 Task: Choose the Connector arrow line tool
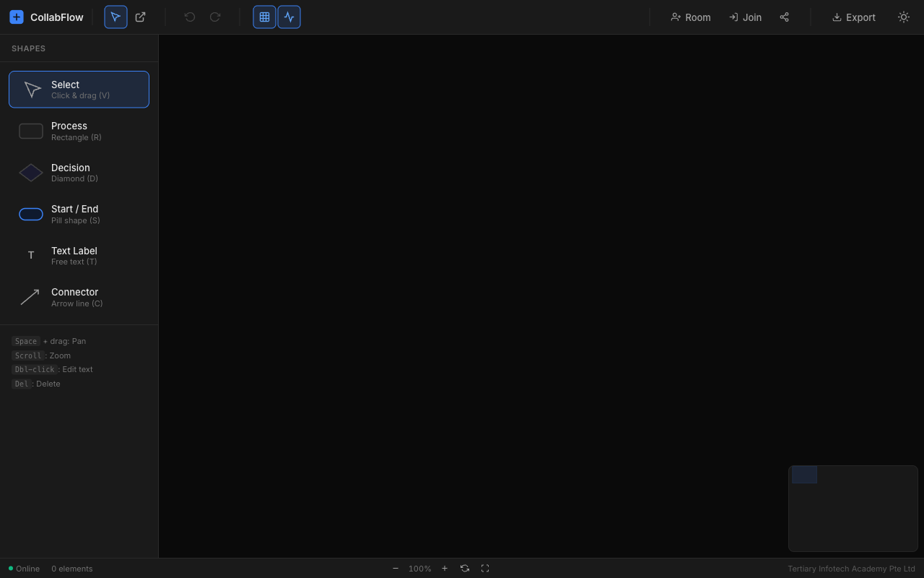pos(79,297)
